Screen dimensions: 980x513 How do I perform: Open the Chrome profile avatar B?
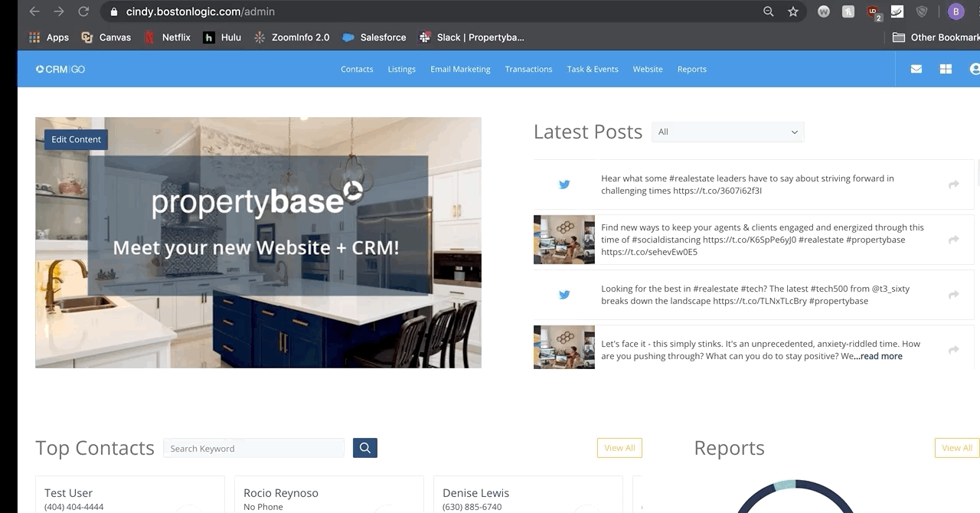click(955, 11)
